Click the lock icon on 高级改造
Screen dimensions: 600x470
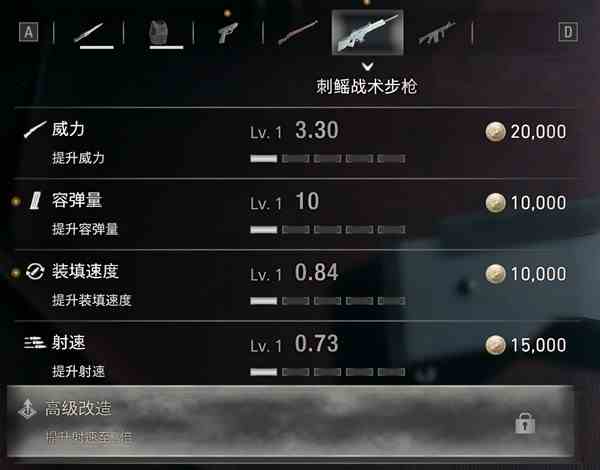click(x=525, y=423)
